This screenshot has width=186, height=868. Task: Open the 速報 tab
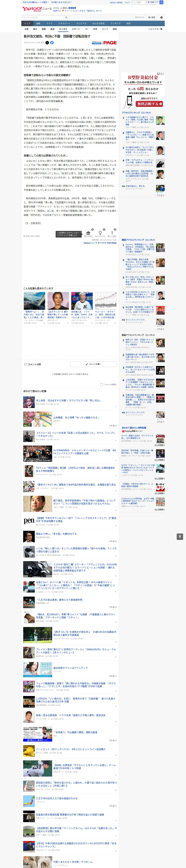(38, 24)
